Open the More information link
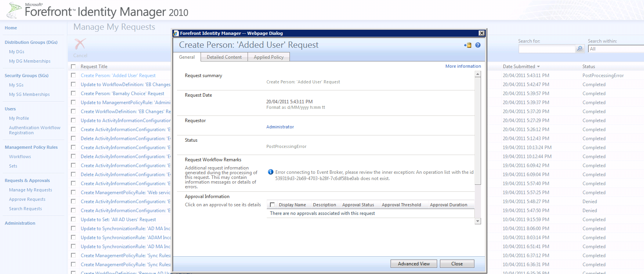The image size is (644, 274). [x=463, y=66]
